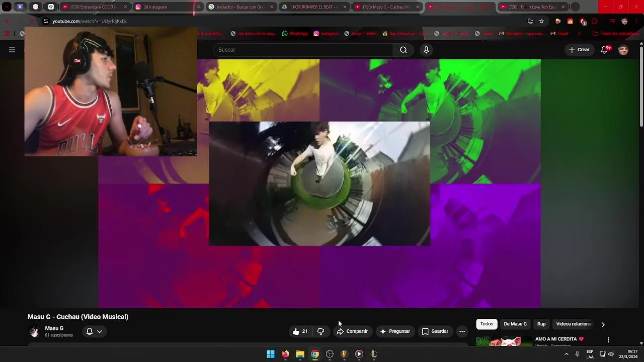644x362 pixels.
Task: Open the AMO A MI CERDITA video thumbnail
Action: (504, 341)
